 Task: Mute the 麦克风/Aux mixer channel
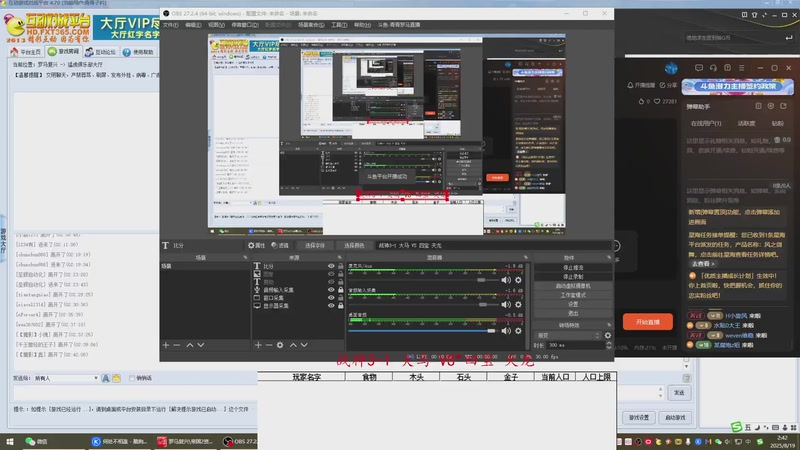coord(506,280)
